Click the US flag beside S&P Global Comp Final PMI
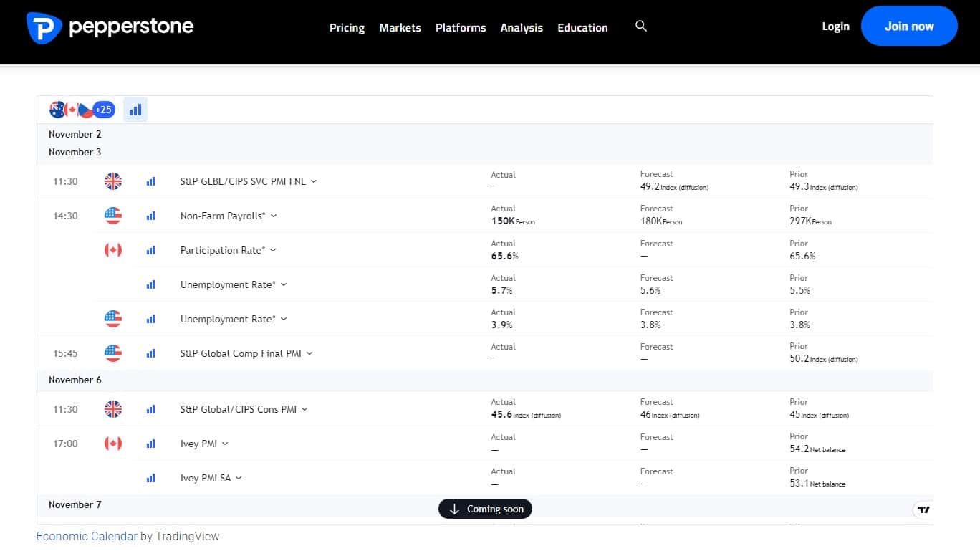The image size is (980, 556). pyautogui.click(x=113, y=353)
